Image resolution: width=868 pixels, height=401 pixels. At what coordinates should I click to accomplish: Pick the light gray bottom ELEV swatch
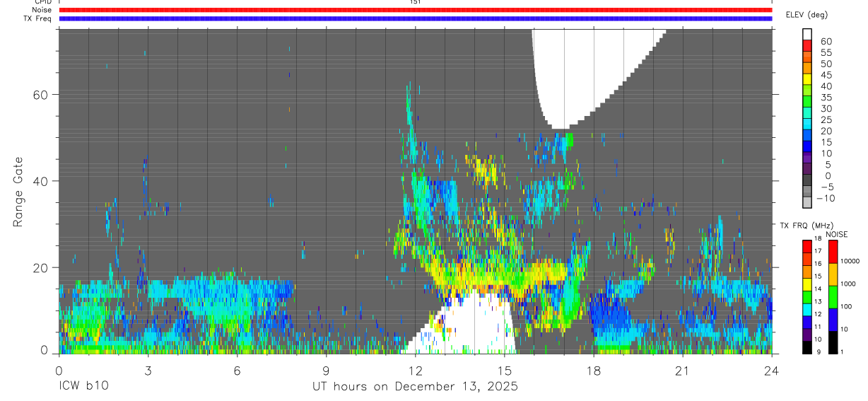coord(807,203)
